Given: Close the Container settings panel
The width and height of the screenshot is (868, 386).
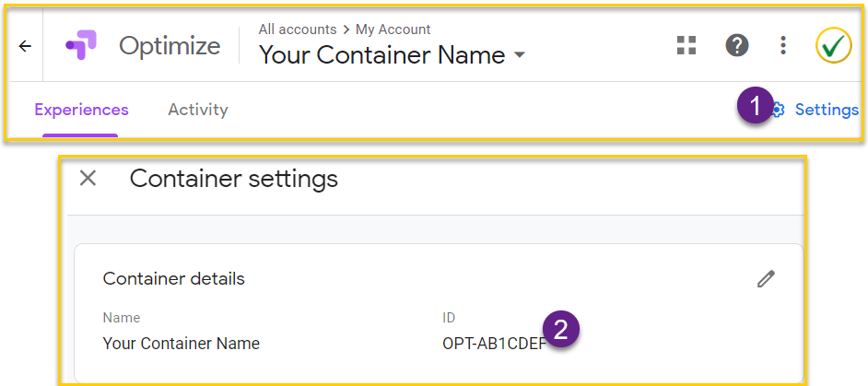Looking at the screenshot, I should [x=88, y=179].
